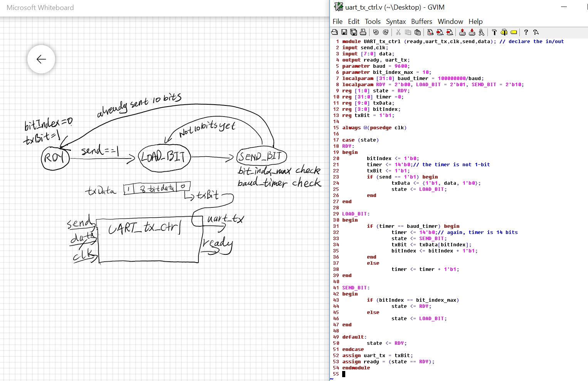
Task: Open the File menu in GVIM
Action: (x=338, y=22)
